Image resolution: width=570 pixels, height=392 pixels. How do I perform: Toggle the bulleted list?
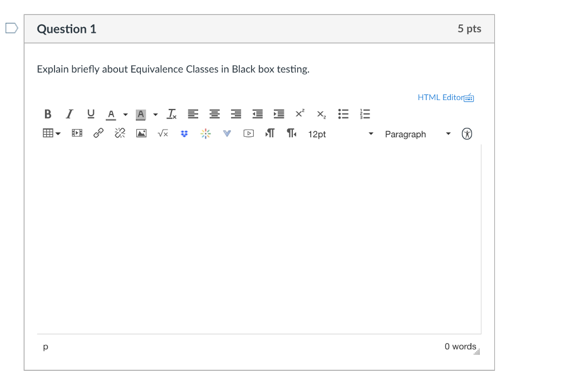[343, 114]
